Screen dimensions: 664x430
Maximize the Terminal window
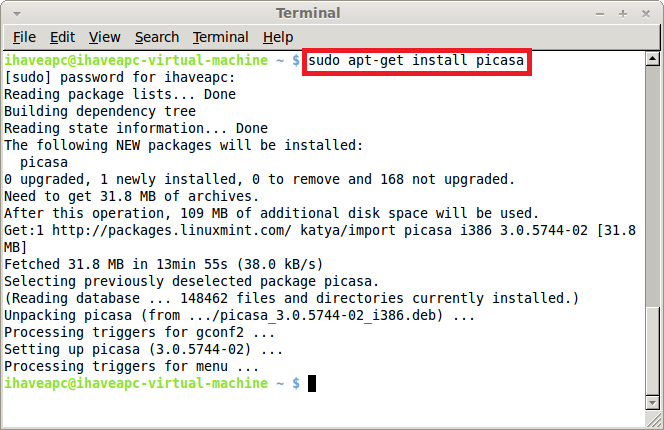click(x=622, y=14)
